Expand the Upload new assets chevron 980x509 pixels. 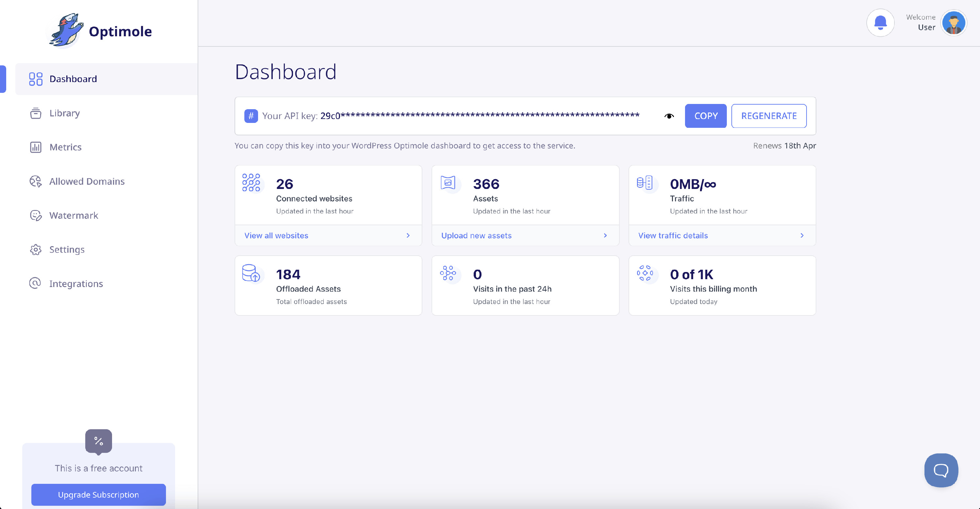click(x=605, y=235)
